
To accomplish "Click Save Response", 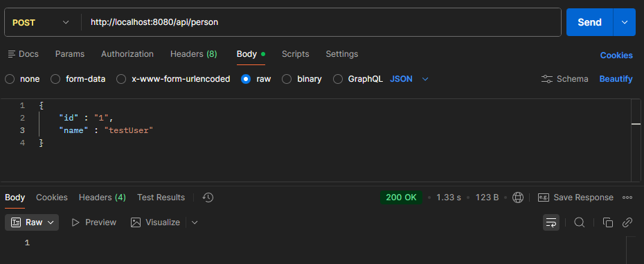I will pos(575,197).
